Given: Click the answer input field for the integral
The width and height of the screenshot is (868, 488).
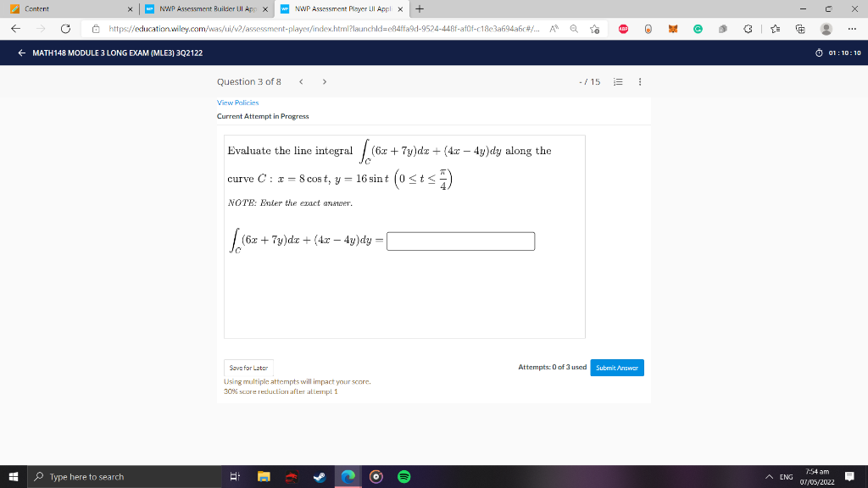Looking at the screenshot, I should 460,241.
